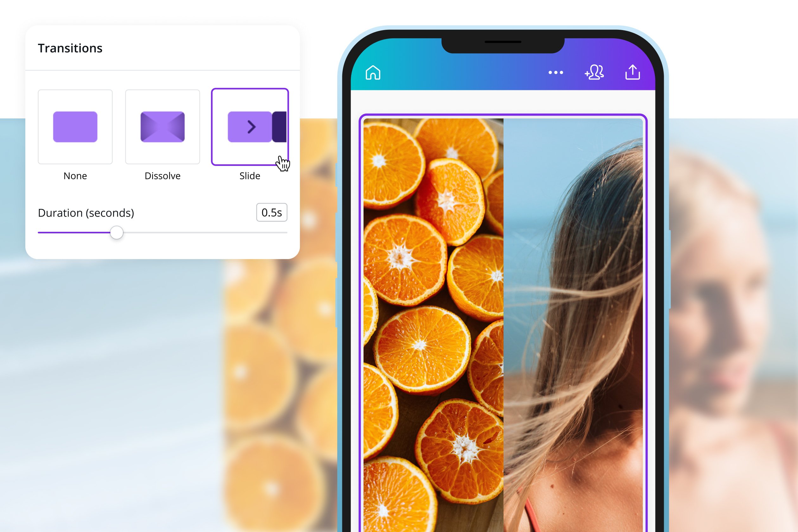Click the Home icon in app toolbar
Viewport: 798px width, 532px height.
373,73
